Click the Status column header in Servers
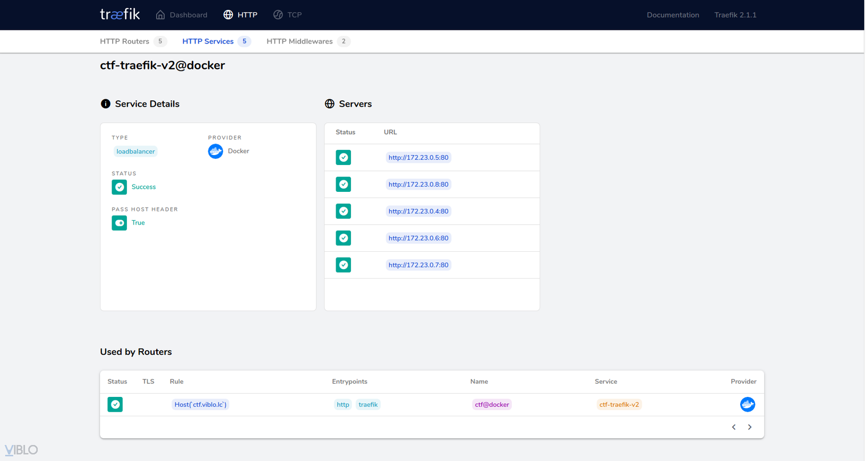The width and height of the screenshot is (868, 461). pos(346,132)
